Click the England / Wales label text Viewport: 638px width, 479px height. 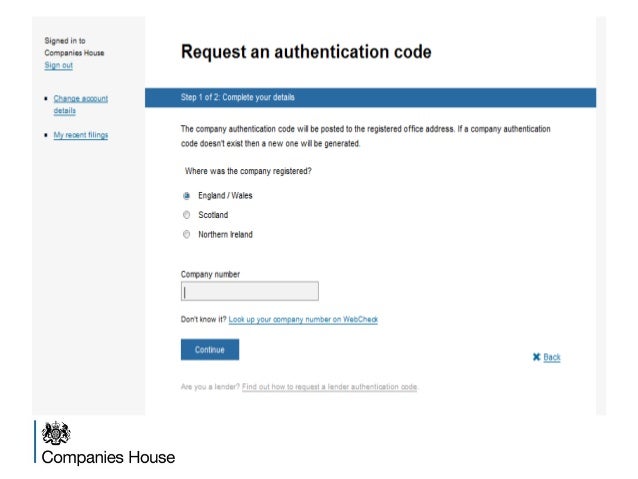click(x=225, y=196)
